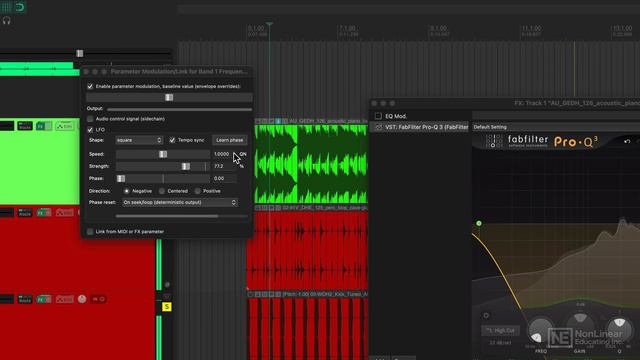The height and width of the screenshot is (360, 640).
Task: Enable Link from MIDI or FX parameter
Action: coord(90,231)
